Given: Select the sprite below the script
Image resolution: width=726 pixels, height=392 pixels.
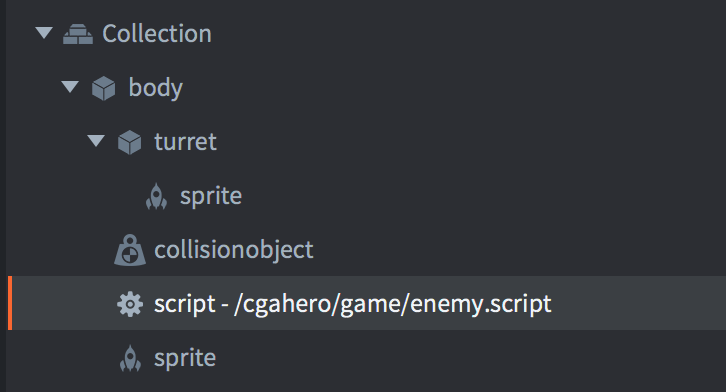Looking at the screenshot, I should click(x=185, y=359).
